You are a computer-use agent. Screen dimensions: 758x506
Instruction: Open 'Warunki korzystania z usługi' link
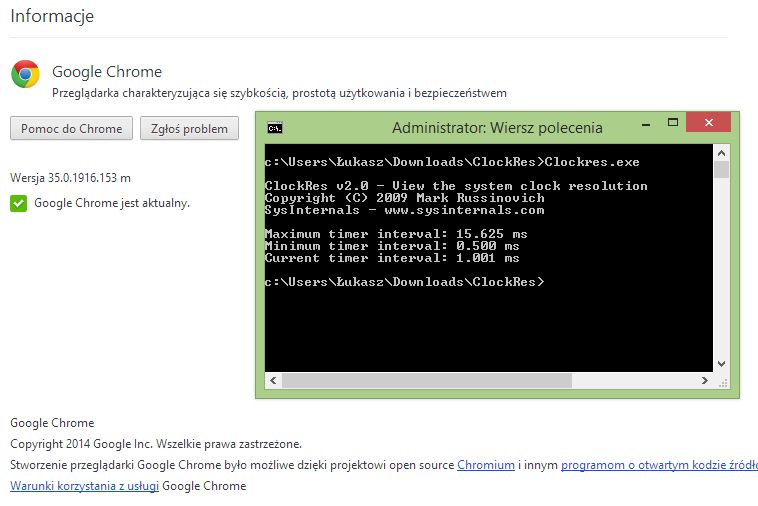pos(84,486)
